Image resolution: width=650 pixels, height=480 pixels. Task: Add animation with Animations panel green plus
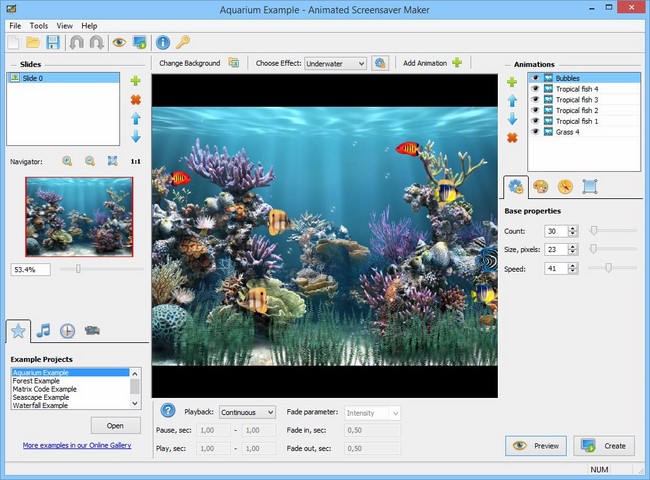pyautogui.click(x=512, y=82)
